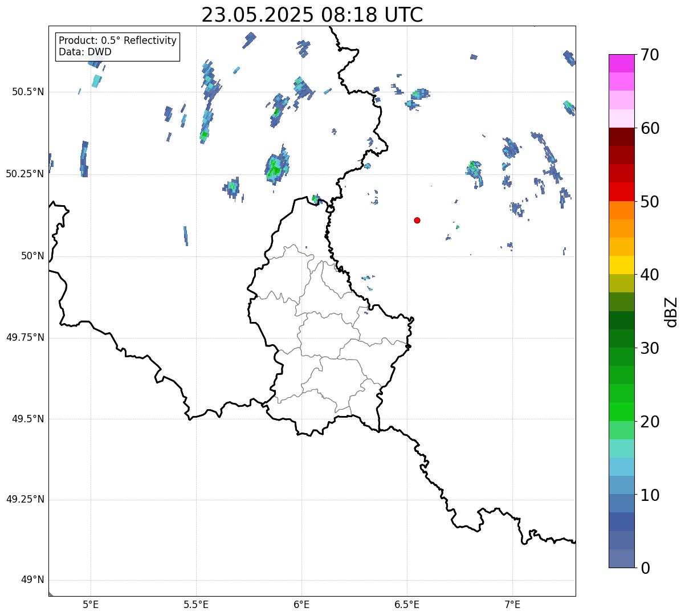Pick the magenta swatch atop the colorbar
This screenshot has width=685, height=616.
click(x=621, y=63)
